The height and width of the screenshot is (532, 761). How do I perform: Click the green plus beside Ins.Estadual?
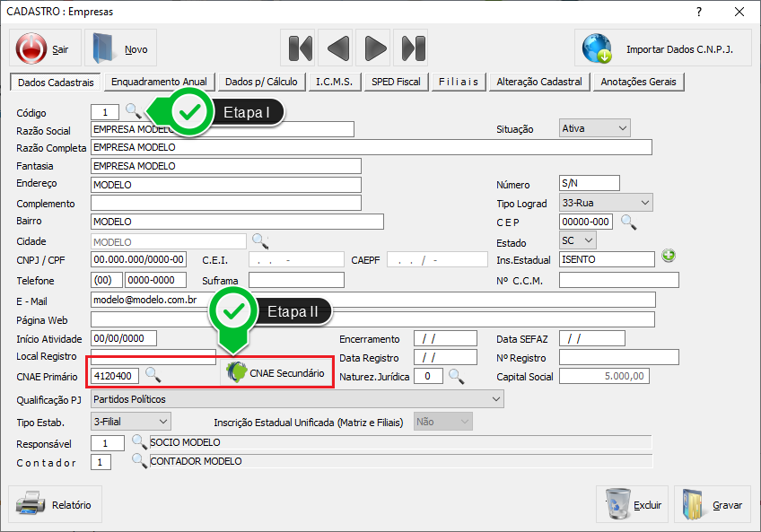(x=668, y=256)
